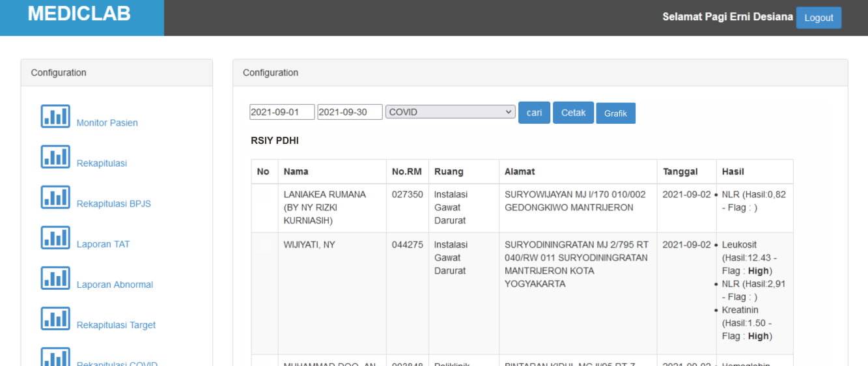Open the Monitor Pasien link
This screenshot has height=366, width=868.
(x=107, y=123)
